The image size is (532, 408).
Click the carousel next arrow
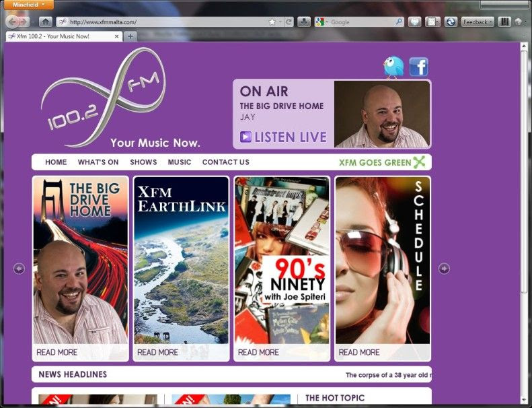point(444,269)
